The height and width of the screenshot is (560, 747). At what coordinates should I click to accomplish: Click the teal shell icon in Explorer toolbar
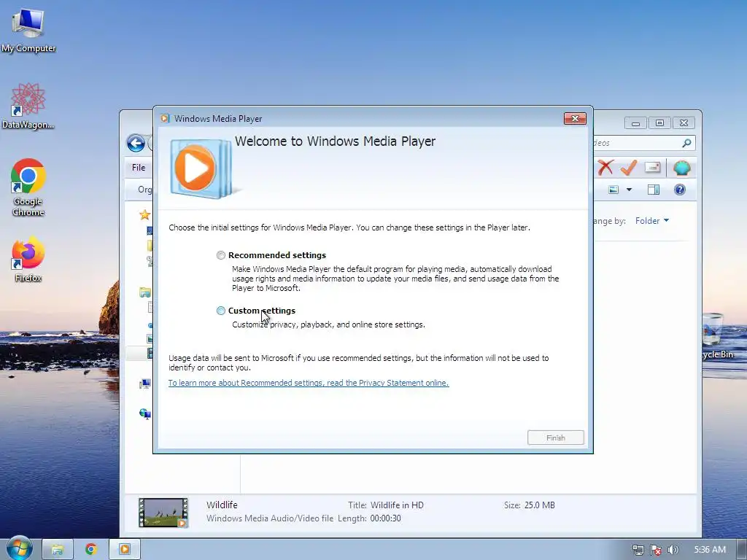(682, 168)
